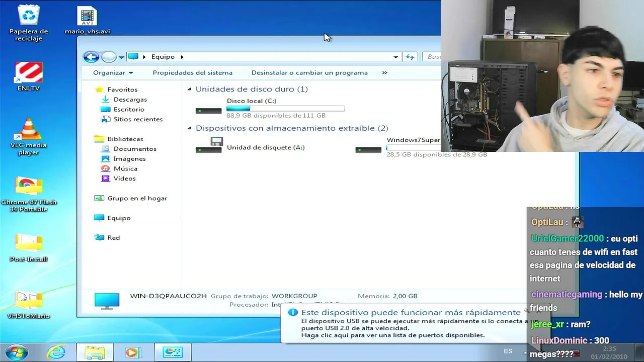The width and height of the screenshot is (644, 362).
Task: Open Sitios recientes in navigation pane
Action: coord(138,119)
